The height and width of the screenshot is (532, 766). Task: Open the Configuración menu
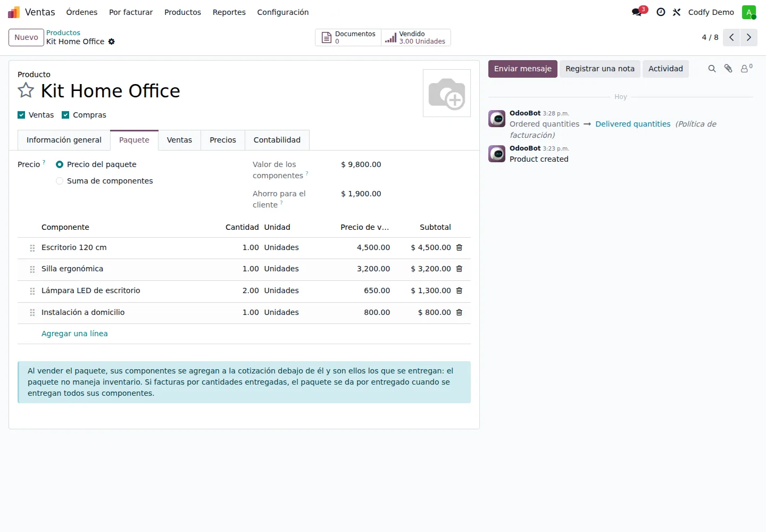tap(283, 12)
